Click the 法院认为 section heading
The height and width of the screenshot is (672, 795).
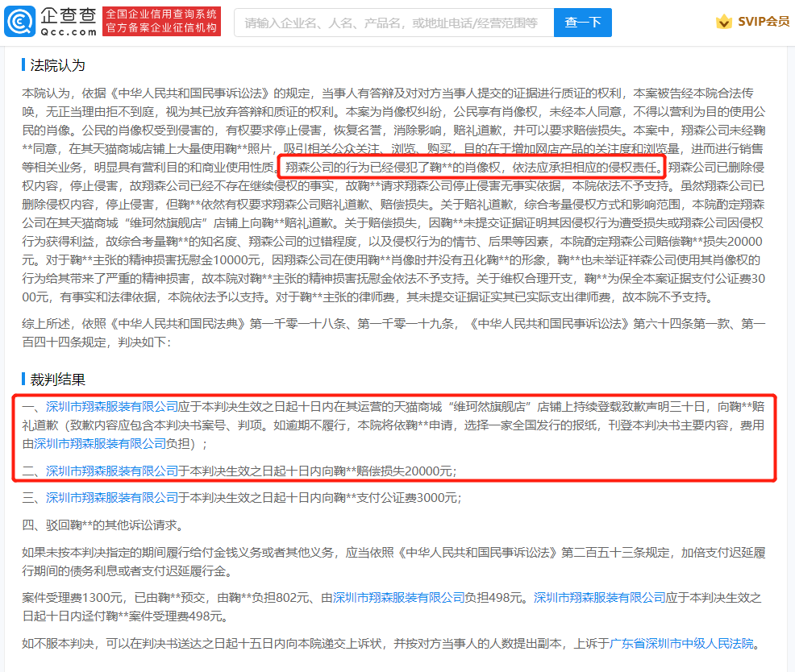[57, 65]
